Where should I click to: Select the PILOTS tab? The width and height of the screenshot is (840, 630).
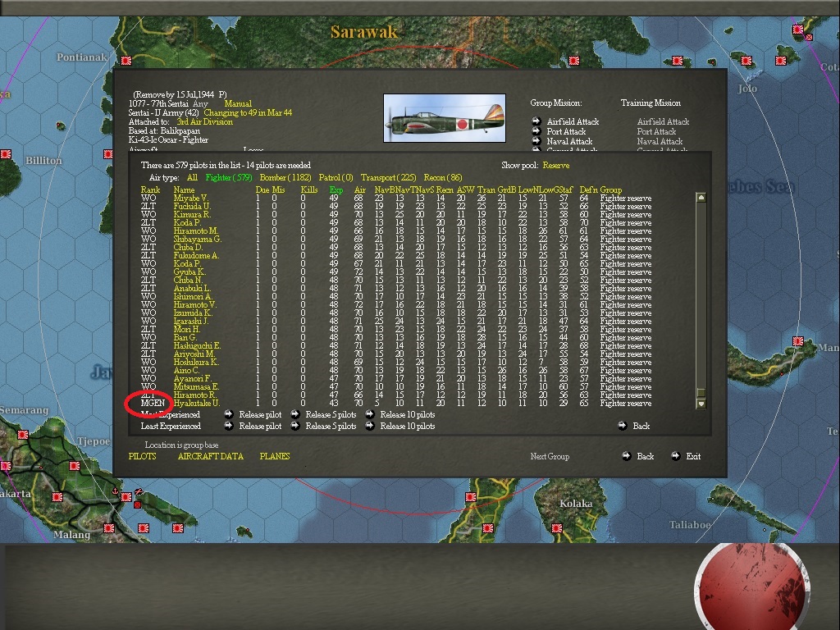(142, 456)
